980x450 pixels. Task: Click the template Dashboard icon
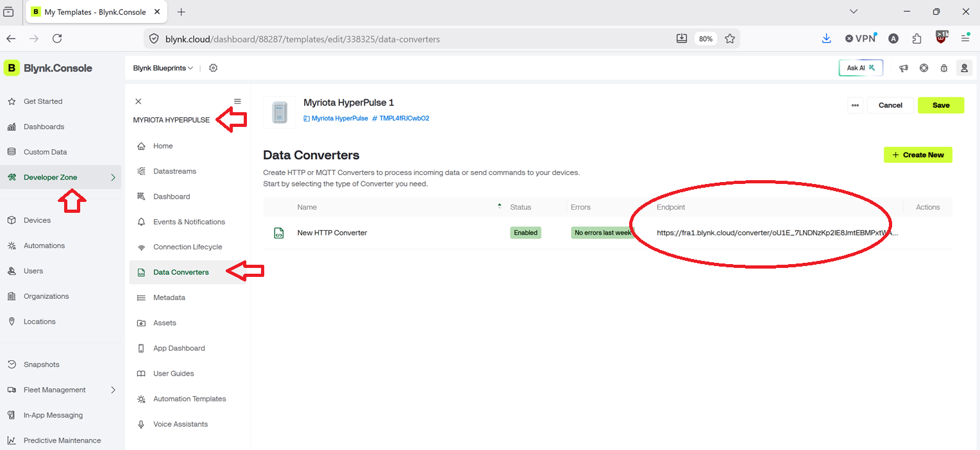pyautogui.click(x=141, y=197)
